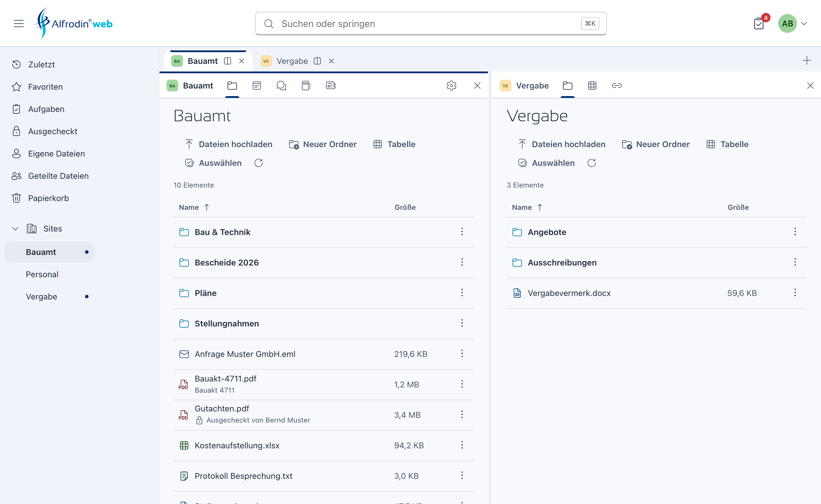
Task: Open the news icon in Bauamt panel
Action: 330,86
